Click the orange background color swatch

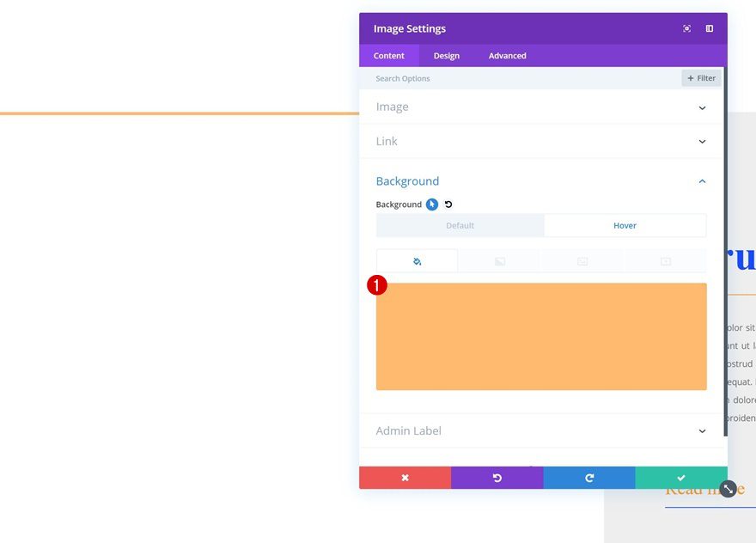541,335
